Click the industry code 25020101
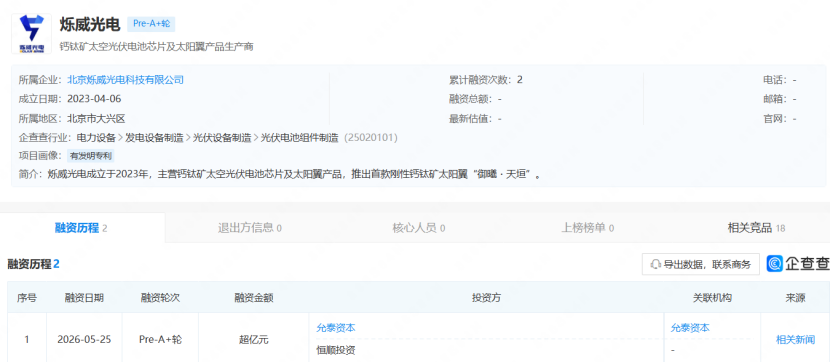Viewport: 831px width, 362px height. click(x=371, y=138)
